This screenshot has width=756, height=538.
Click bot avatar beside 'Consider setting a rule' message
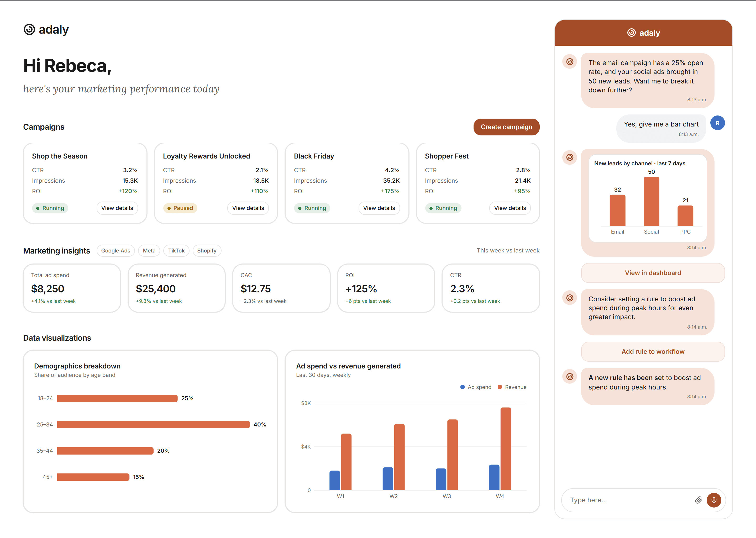[570, 298]
